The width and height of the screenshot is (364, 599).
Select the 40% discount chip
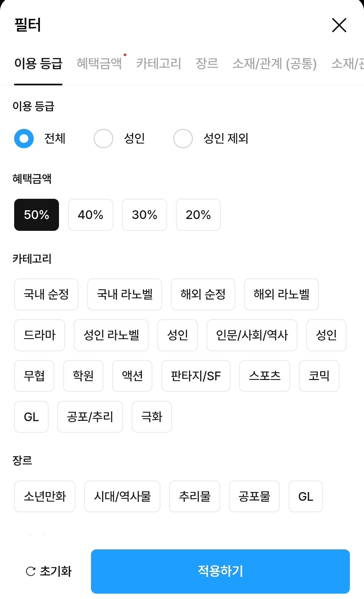pyautogui.click(x=90, y=215)
